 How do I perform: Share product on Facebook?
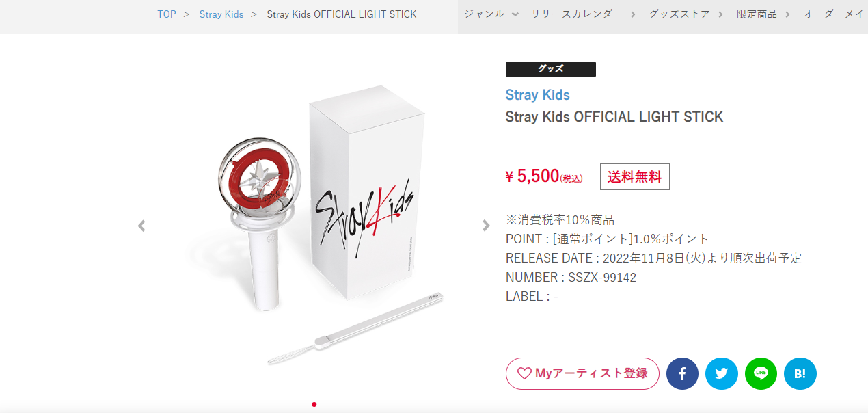click(x=682, y=374)
